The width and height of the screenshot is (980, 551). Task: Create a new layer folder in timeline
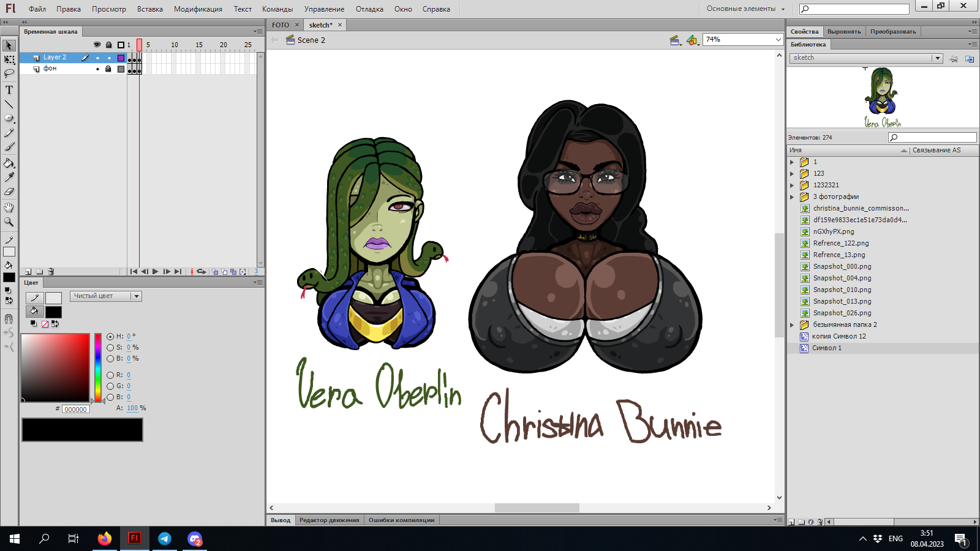40,272
